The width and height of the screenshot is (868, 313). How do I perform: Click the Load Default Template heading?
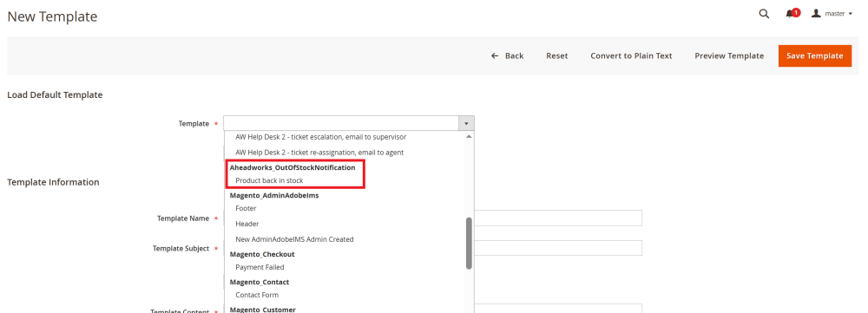click(x=55, y=95)
